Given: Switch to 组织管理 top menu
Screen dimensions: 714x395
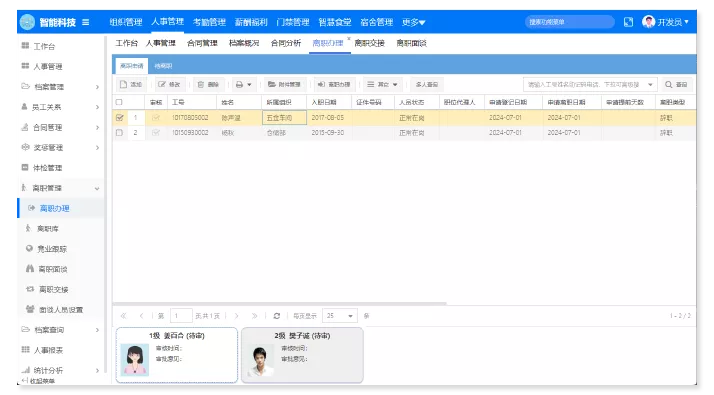Looking at the screenshot, I should (x=126, y=22).
